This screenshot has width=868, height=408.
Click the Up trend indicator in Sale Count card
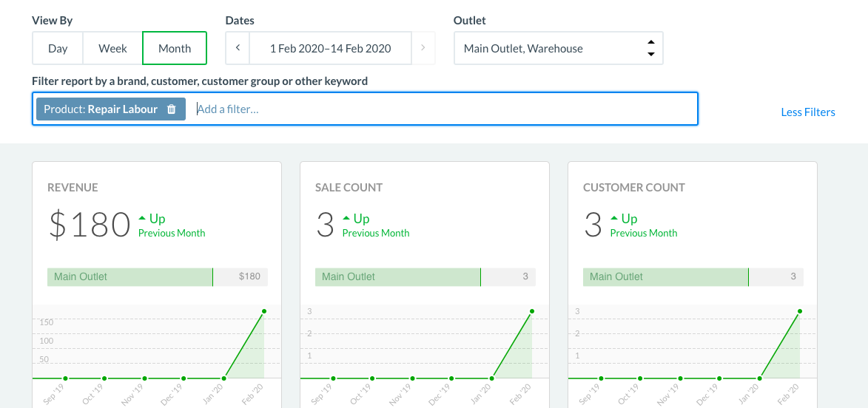(x=357, y=218)
